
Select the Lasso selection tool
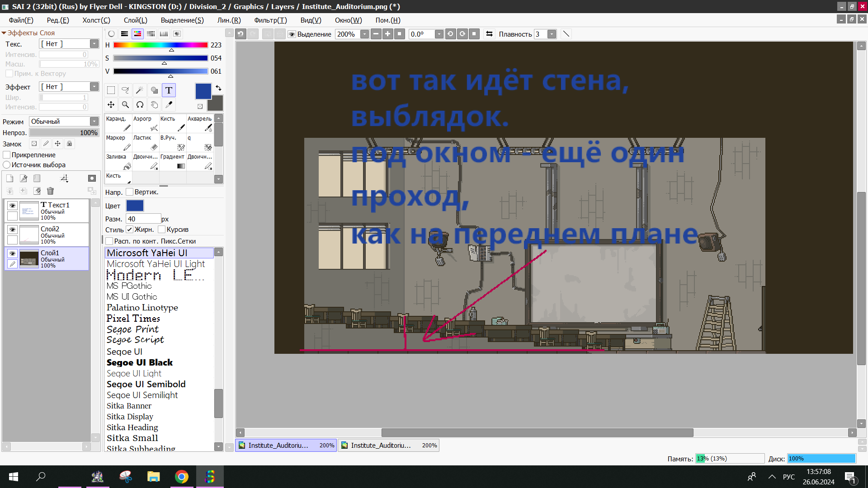pos(125,90)
